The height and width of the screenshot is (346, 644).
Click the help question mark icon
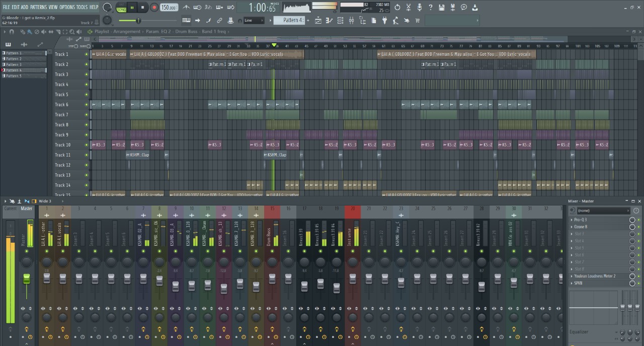[x=430, y=8]
